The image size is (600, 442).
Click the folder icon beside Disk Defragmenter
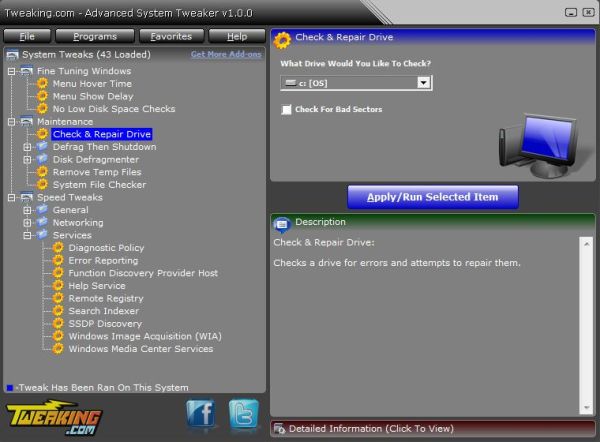click(x=42, y=159)
